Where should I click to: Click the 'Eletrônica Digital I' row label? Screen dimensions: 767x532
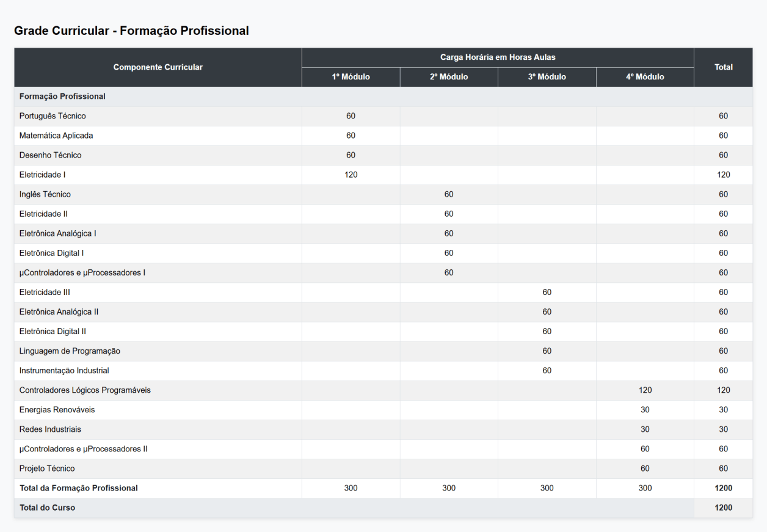(52, 253)
